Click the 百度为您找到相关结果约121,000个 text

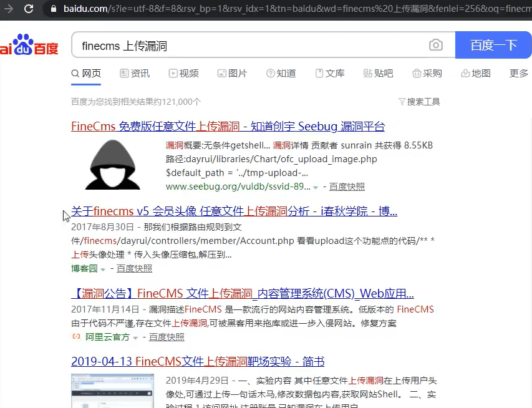(136, 102)
